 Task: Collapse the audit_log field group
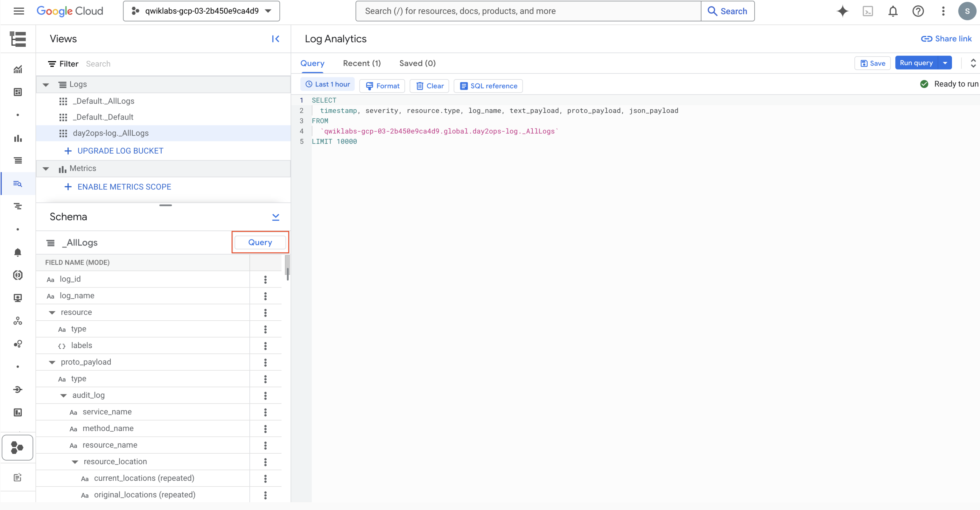(x=64, y=395)
